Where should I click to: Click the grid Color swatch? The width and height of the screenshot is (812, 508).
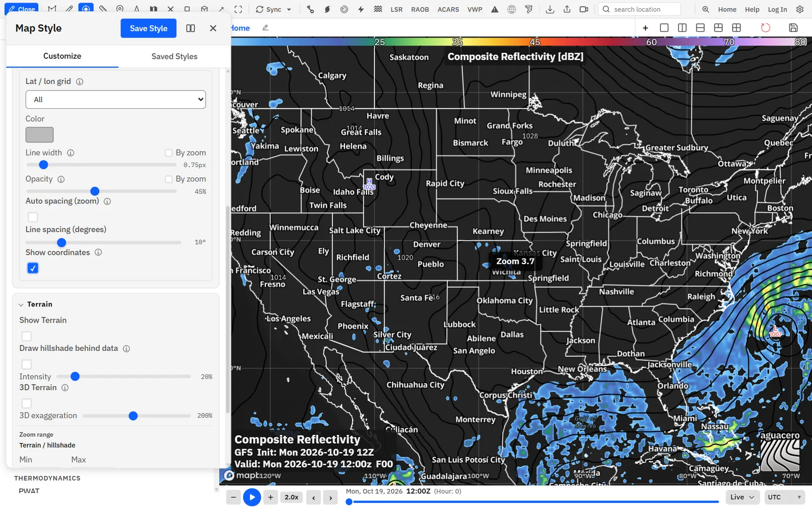click(x=40, y=135)
